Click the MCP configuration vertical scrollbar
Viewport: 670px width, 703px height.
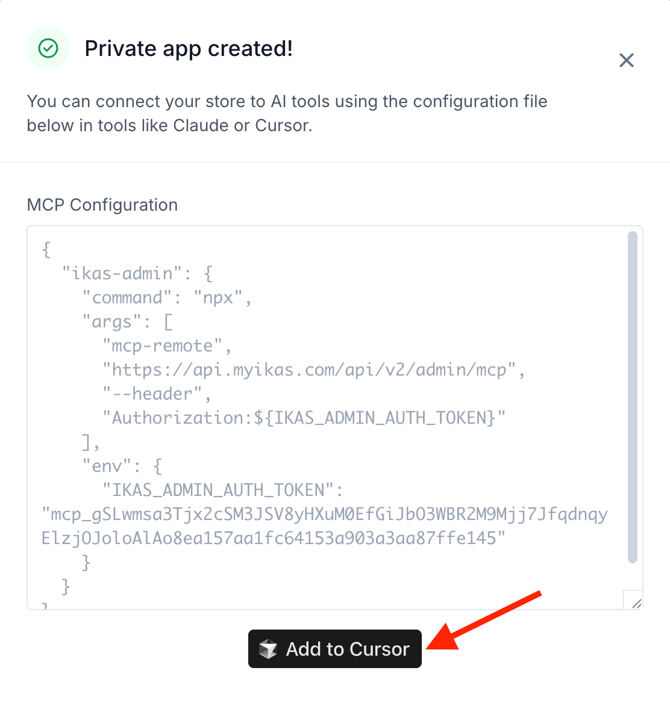click(632, 397)
